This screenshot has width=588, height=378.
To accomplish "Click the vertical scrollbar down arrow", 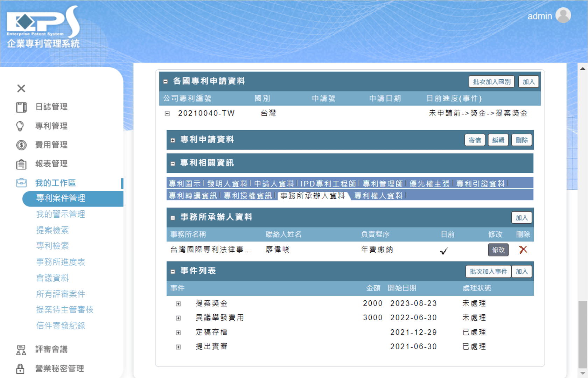I will (583, 373).
